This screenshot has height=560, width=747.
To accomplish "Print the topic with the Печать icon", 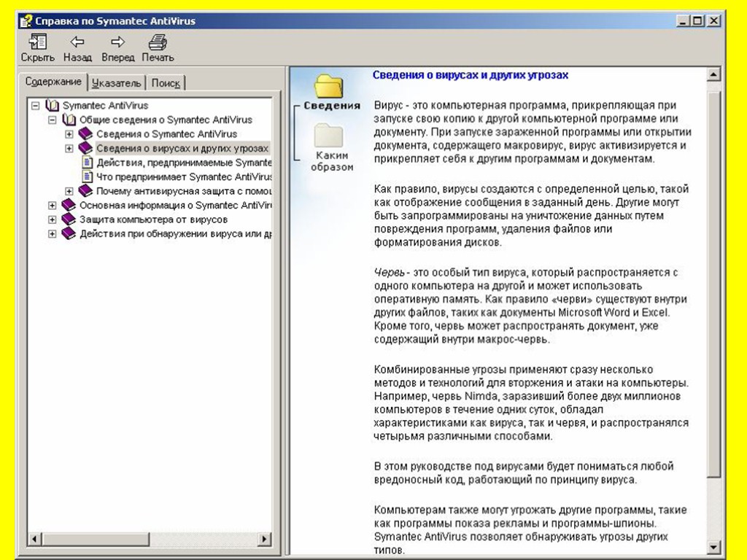I will click(x=158, y=42).
